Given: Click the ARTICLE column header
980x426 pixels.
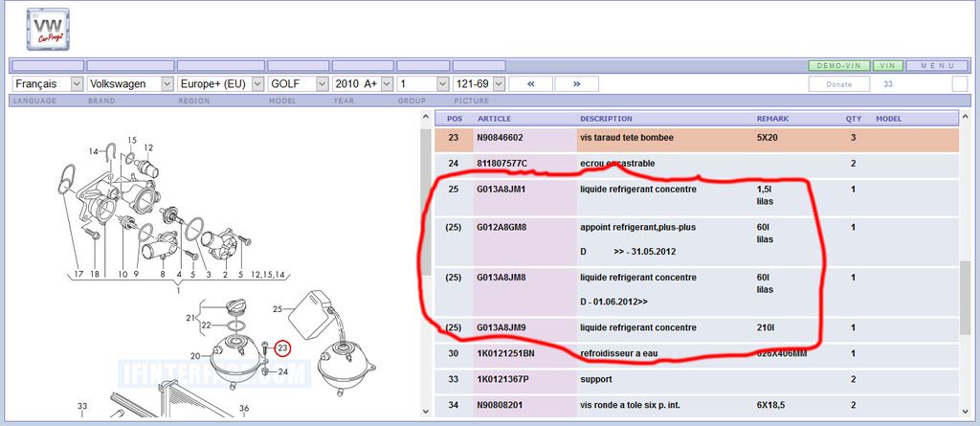Looking at the screenshot, I should coord(494,119).
